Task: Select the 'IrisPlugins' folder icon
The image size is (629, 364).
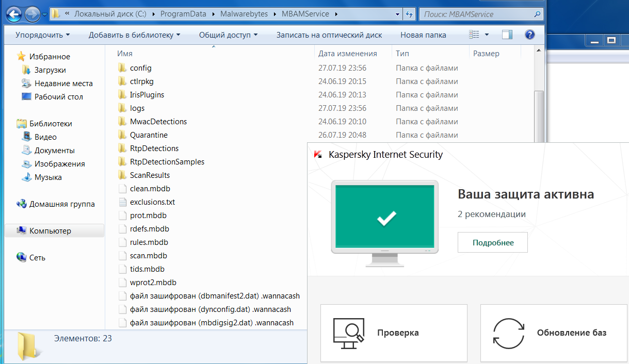Action: [122, 95]
